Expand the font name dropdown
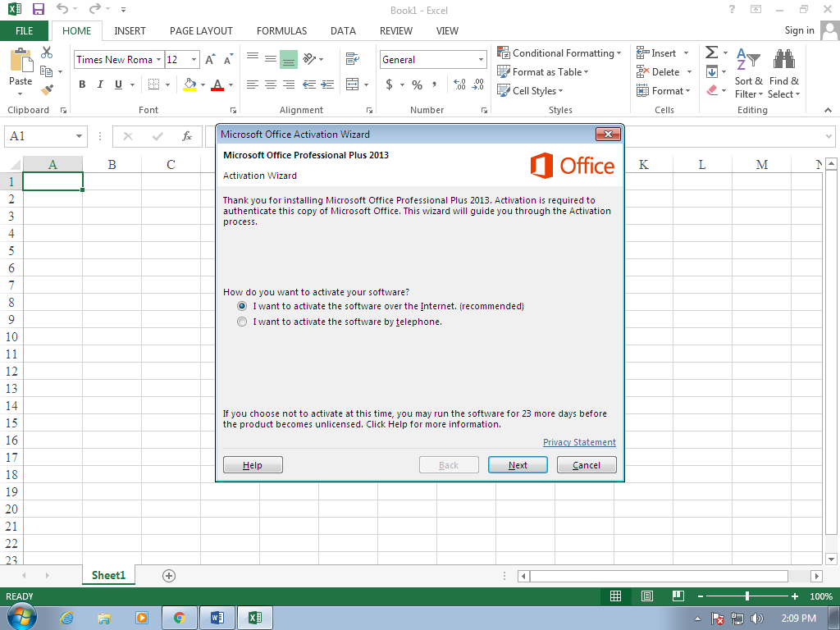This screenshot has width=840, height=630. 159,60
